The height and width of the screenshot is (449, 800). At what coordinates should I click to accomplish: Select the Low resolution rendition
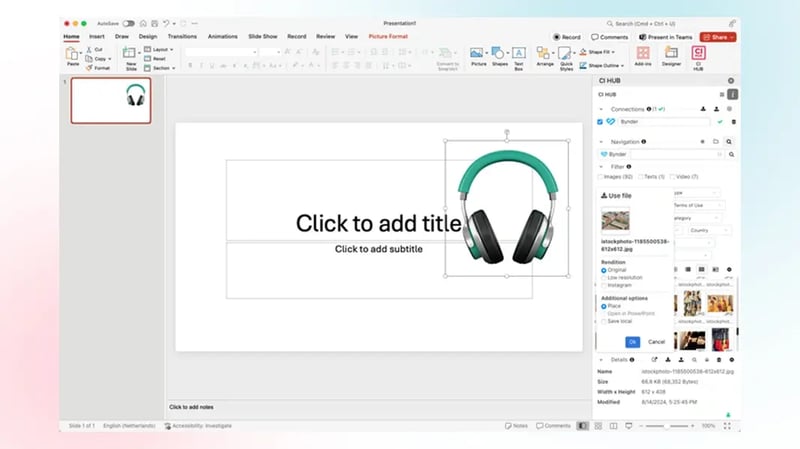[604, 278]
